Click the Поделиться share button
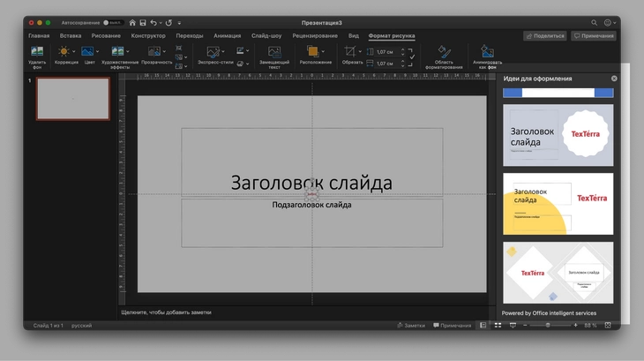This screenshot has height=361, width=644. tap(545, 35)
